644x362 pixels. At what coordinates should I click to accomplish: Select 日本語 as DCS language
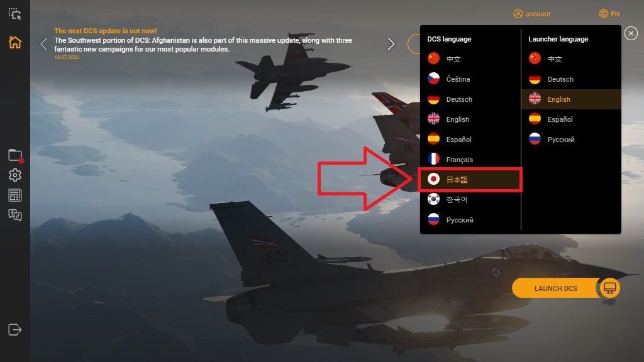point(470,179)
